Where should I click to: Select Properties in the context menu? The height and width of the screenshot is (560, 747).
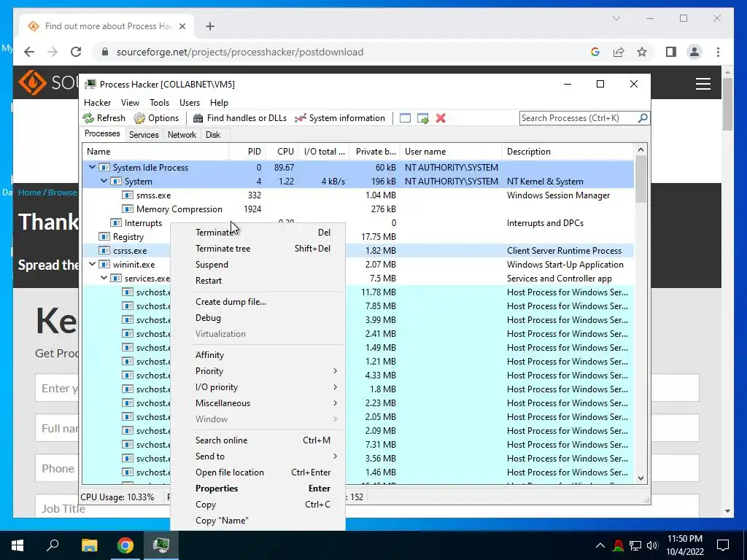pos(258,489)
